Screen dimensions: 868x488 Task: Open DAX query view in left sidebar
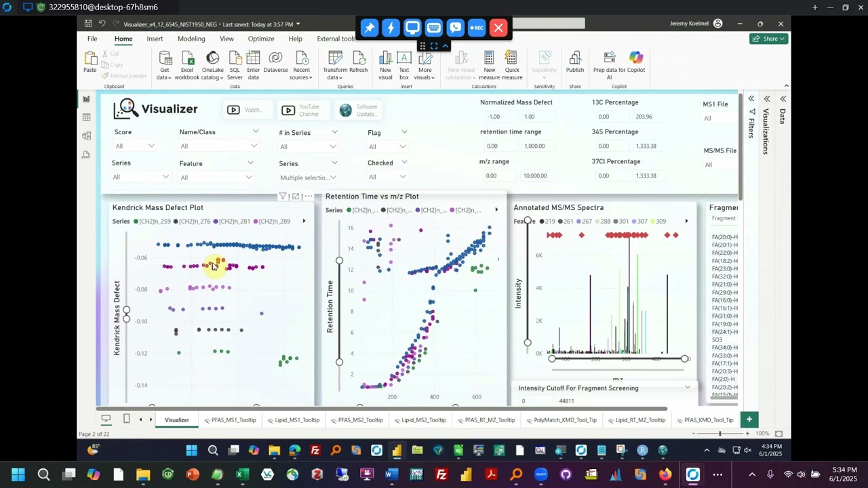(x=86, y=155)
